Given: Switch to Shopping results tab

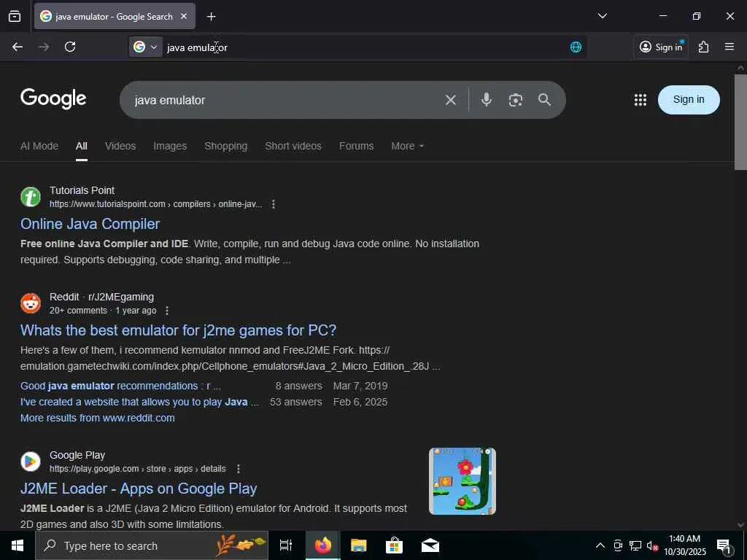Looking at the screenshot, I should [x=226, y=146].
